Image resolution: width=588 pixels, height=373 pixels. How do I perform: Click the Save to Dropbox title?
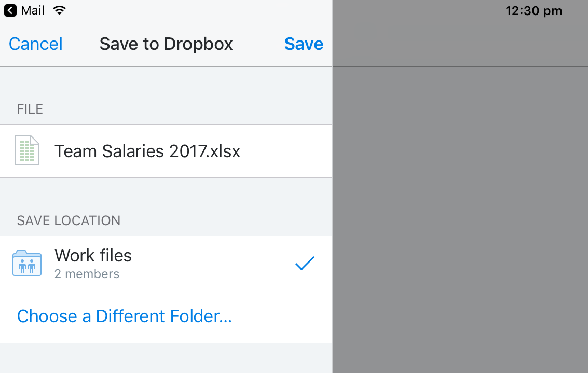point(166,44)
